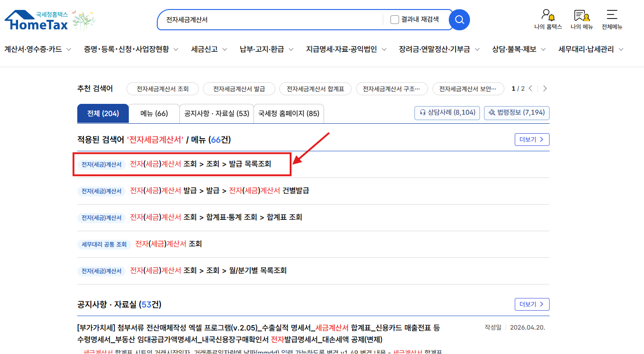Viewport: 644px width, 354px height.
Task: Go to HomeTax logo home
Action: 36,20
